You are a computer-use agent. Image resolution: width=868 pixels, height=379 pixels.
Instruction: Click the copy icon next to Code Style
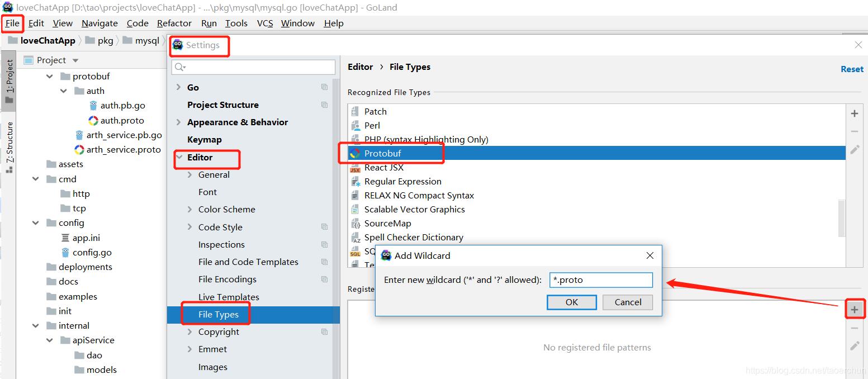(x=324, y=227)
